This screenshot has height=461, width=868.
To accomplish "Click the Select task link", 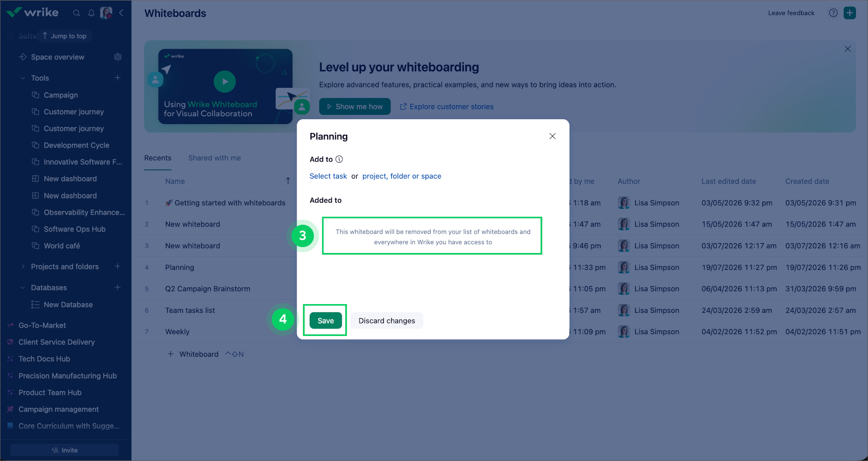I will coord(328,176).
